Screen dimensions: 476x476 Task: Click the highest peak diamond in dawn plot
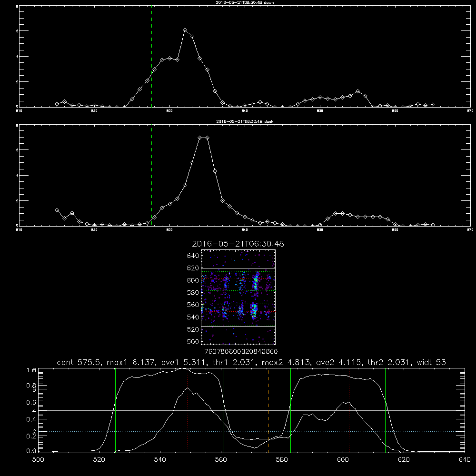(185, 30)
